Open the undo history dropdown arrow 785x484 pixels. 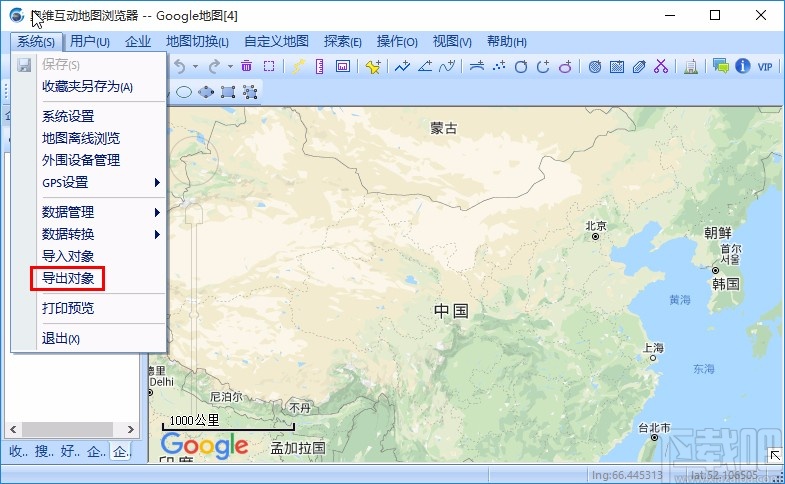coord(195,66)
